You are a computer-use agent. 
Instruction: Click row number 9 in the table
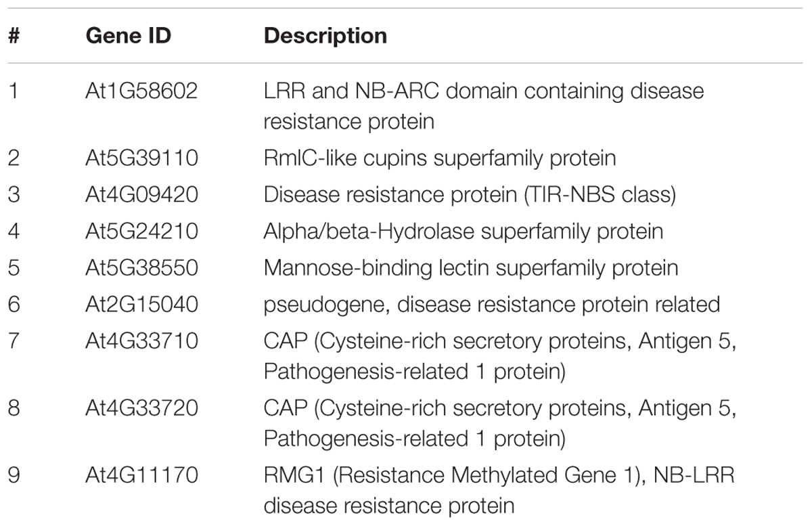point(14,475)
